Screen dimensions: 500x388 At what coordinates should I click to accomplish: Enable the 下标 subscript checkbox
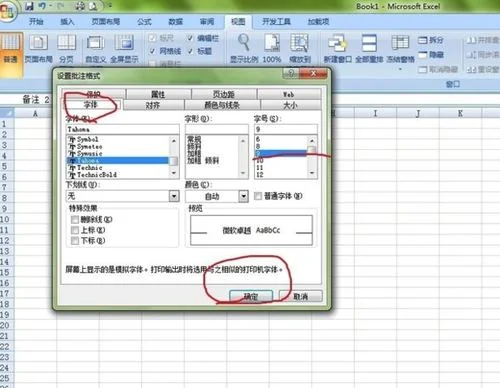click(x=75, y=241)
